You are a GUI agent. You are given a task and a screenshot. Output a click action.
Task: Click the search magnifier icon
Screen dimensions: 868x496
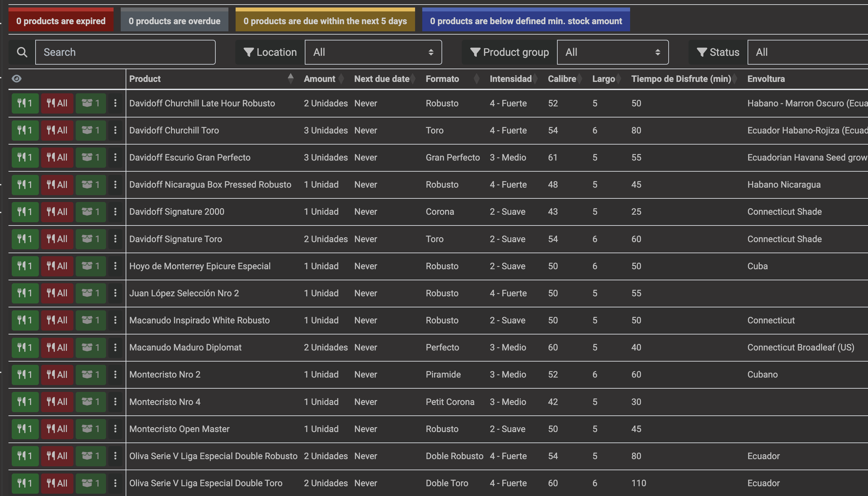pos(22,52)
